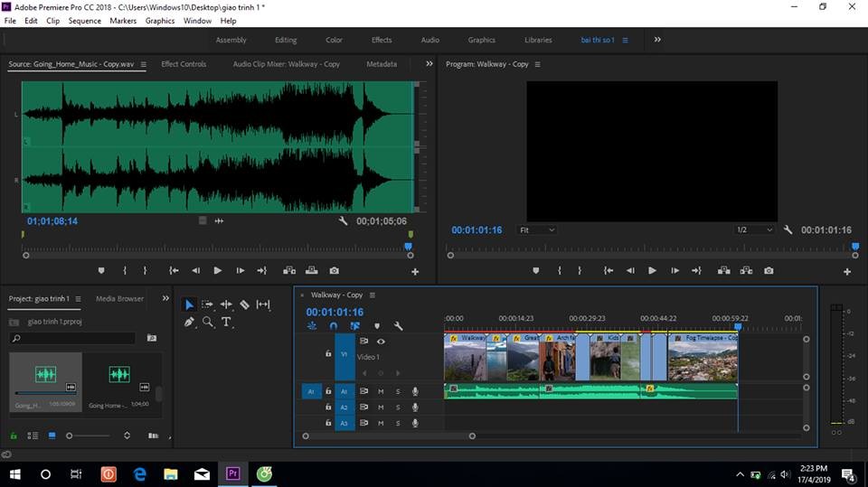Image resolution: width=868 pixels, height=487 pixels.
Task: Select the Slip tool
Action: click(263, 304)
